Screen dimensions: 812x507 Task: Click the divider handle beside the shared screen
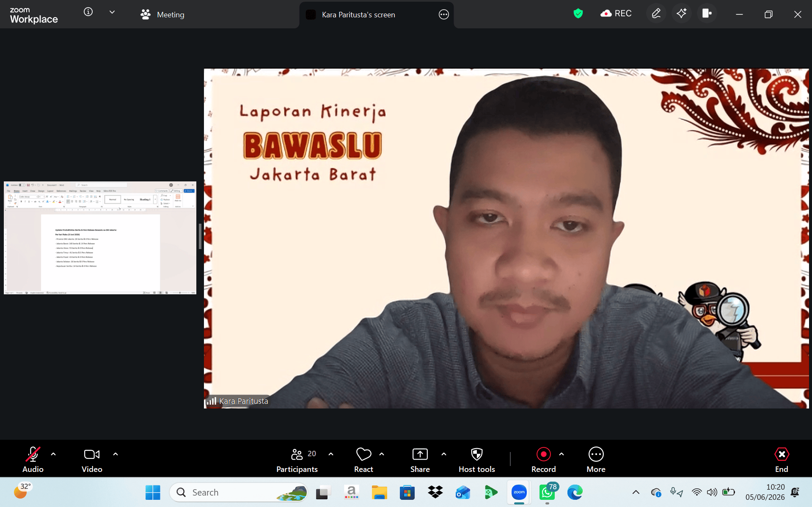pos(200,237)
